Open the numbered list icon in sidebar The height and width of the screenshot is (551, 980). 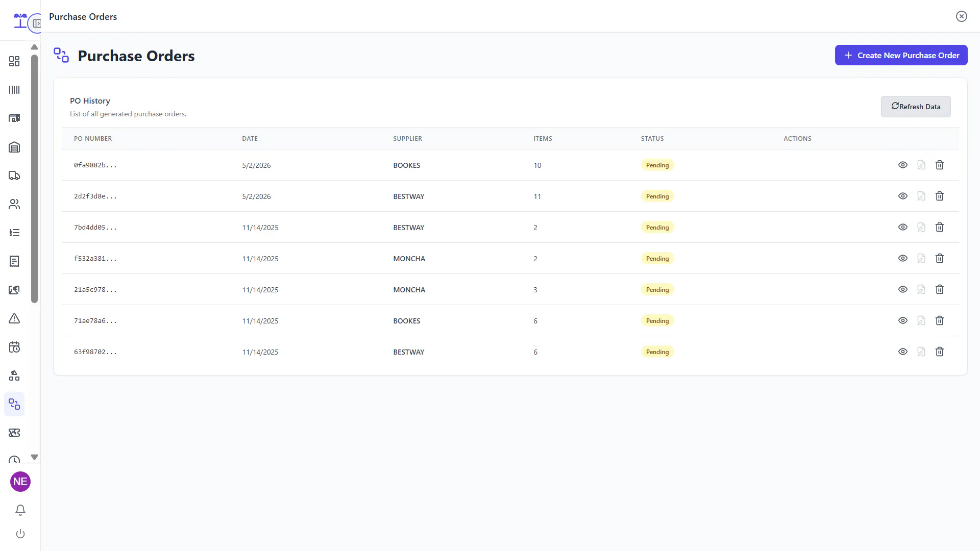pyautogui.click(x=14, y=233)
